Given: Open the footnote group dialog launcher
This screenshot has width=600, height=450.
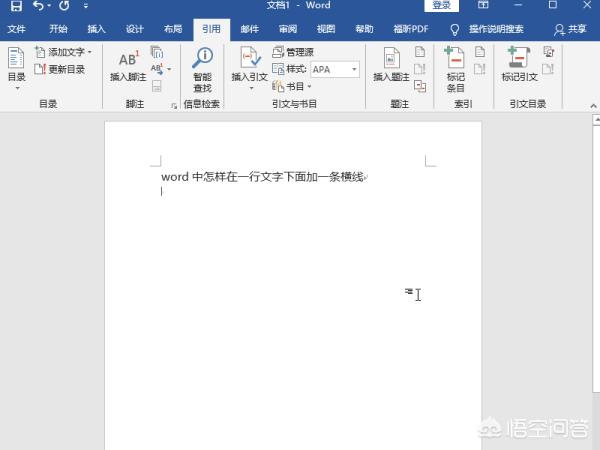Looking at the screenshot, I should coord(174,105).
